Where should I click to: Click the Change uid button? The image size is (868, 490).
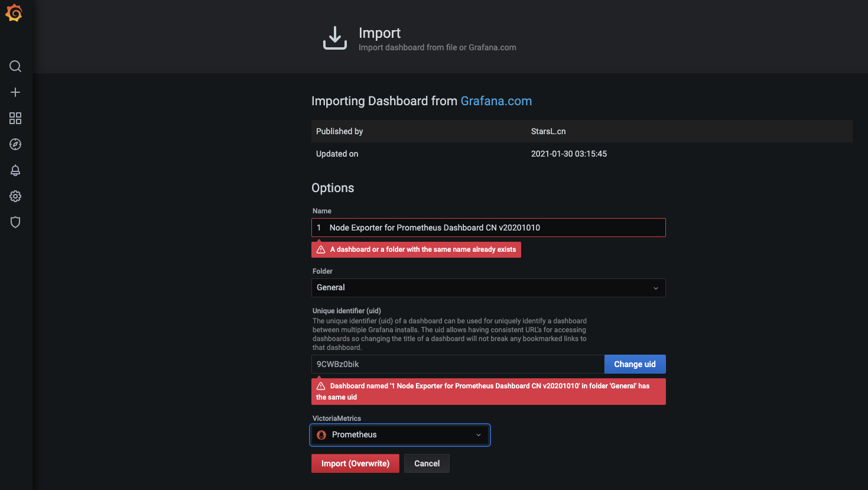(x=635, y=364)
